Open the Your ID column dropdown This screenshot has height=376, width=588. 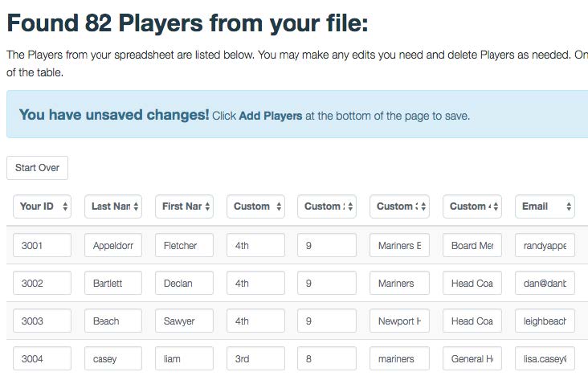(x=43, y=206)
